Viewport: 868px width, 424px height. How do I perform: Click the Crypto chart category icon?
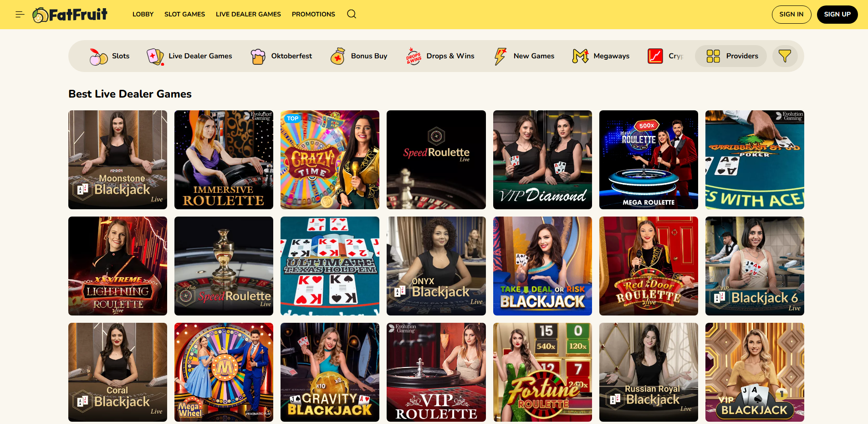655,56
